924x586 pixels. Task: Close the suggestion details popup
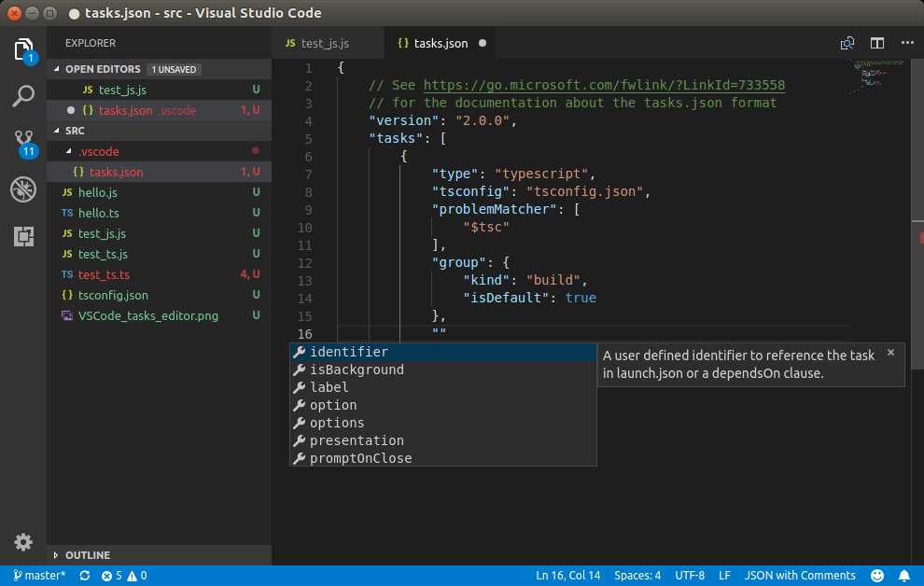890,352
